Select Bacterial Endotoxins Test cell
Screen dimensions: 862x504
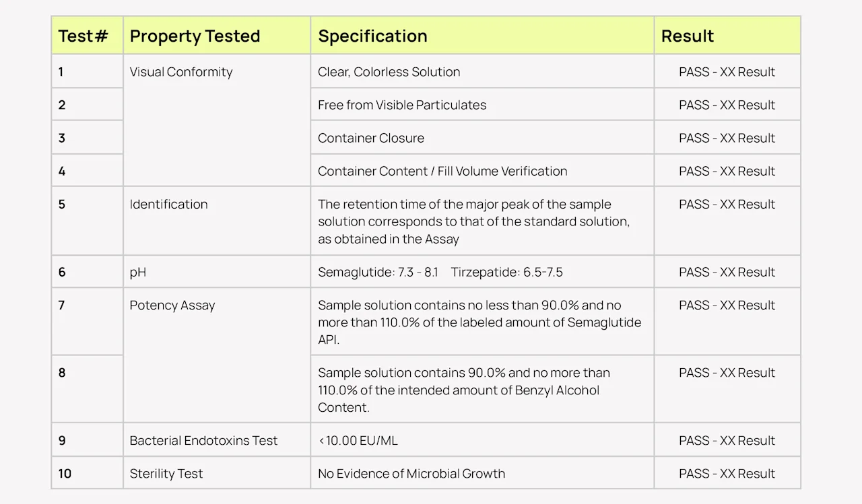pyautogui.click(x=203, y=440)
